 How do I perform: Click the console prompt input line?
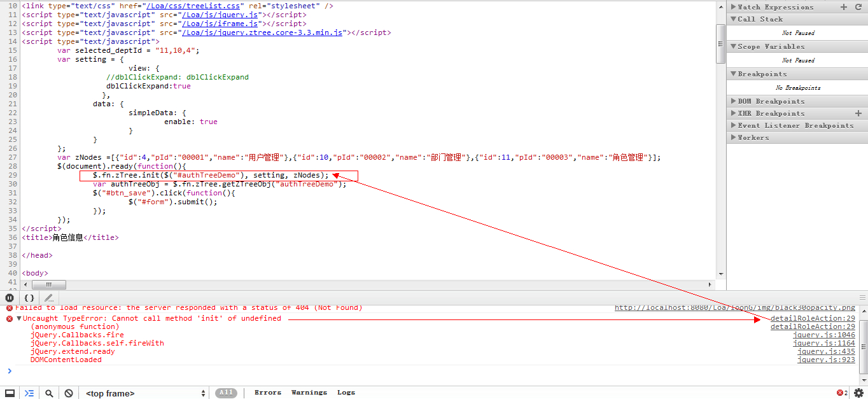click(433, 371)
